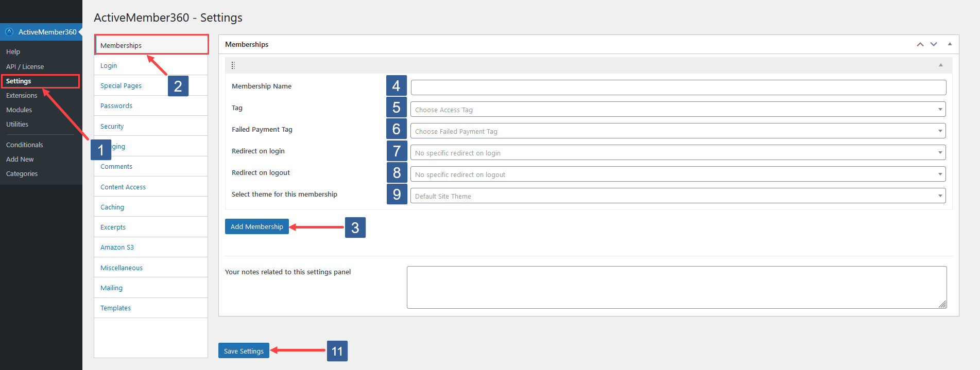Open the Choose Access Tag dropdown

tap(678, 109)
